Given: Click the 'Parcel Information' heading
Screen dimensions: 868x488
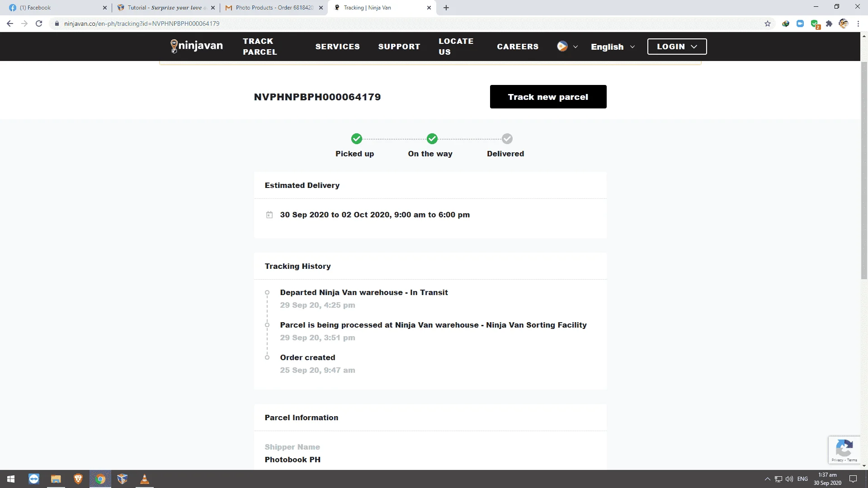Looking at the screenshot, I should pos(301,418).
